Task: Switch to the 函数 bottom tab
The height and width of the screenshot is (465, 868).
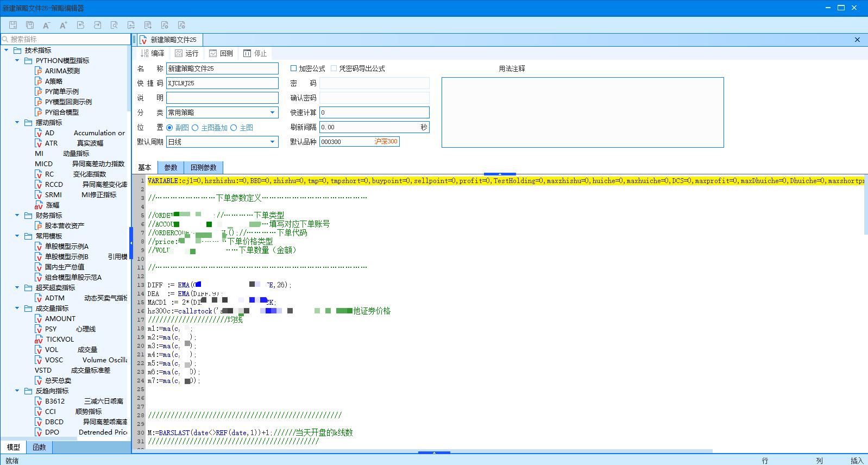Action: click(39, 447)
